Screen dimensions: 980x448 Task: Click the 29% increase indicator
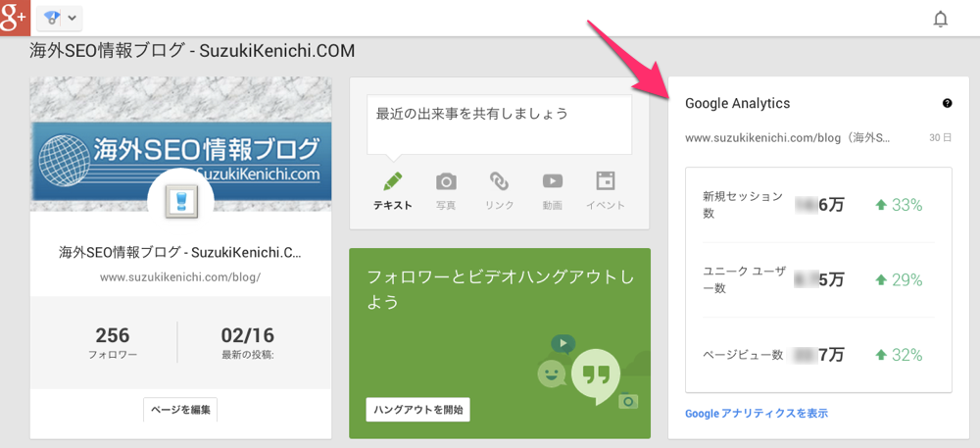[x=900, y=280]
